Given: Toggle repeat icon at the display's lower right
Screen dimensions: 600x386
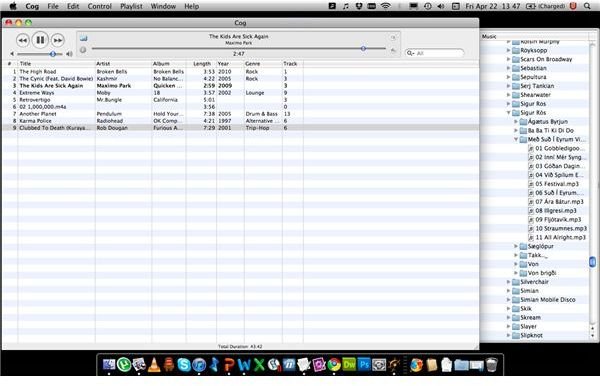Looking at the screenshot, I should point(393,50).
